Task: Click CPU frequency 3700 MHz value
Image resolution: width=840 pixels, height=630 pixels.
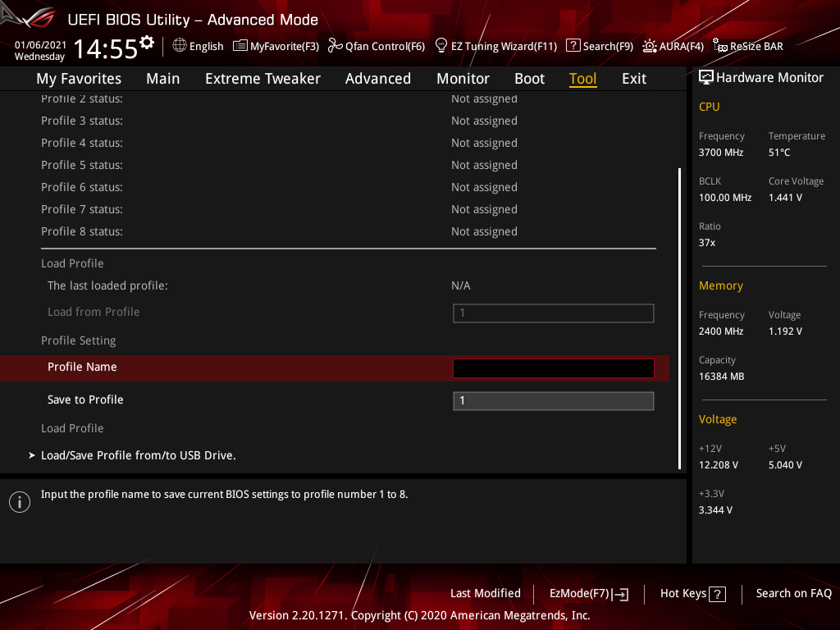Action: (x=720, y=153)
